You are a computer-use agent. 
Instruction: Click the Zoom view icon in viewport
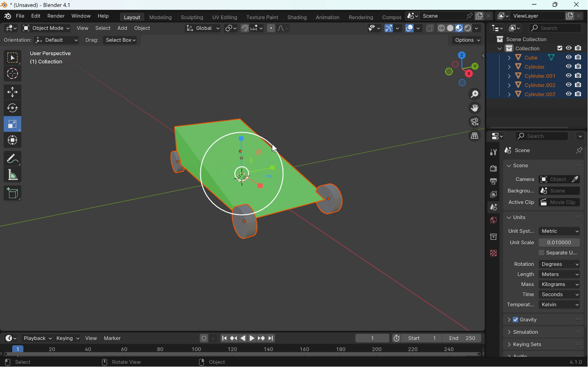coord(475,95)
